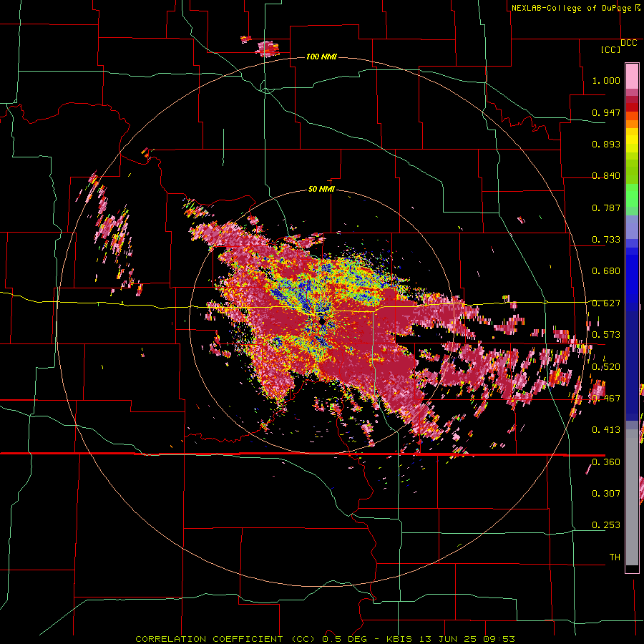Click the 0.467 scale value
The image size is (644, 644).
(x=606, y=399)
